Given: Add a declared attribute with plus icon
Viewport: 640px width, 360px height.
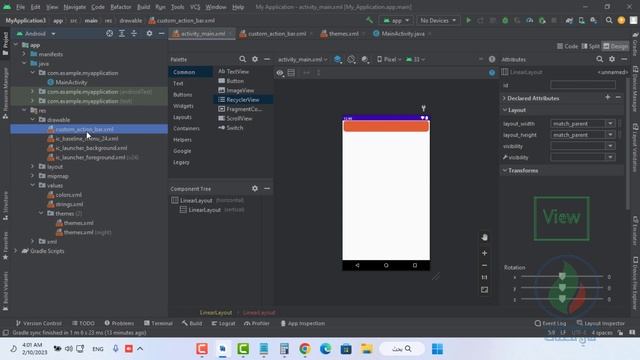Looking at the screenshot, I should click(x=607, y=98).
